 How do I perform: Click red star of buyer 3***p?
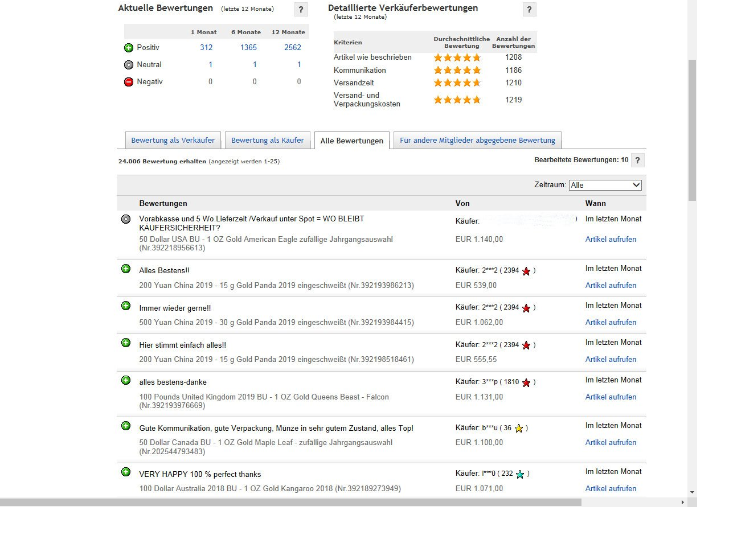(x=526, y=383)
